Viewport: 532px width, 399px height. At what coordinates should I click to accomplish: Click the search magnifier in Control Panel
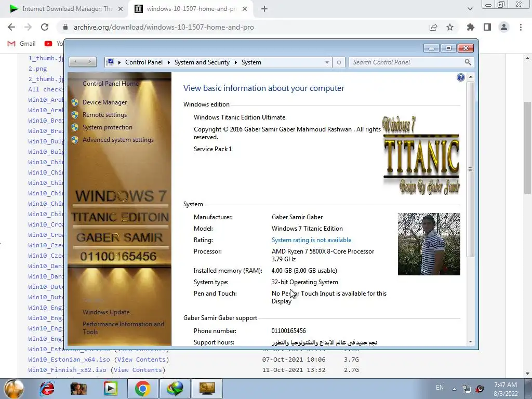pyautogui.click(x=468, y=62)
